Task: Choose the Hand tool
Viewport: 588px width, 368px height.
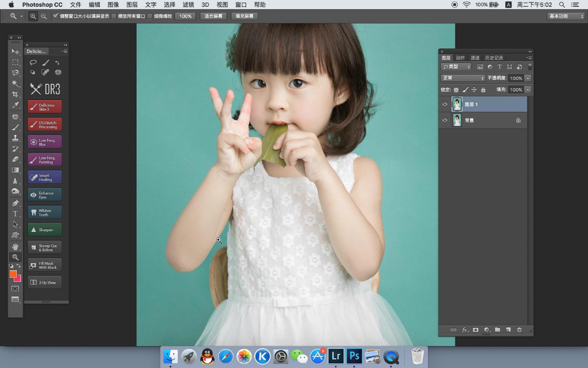Action: (15, 247)
